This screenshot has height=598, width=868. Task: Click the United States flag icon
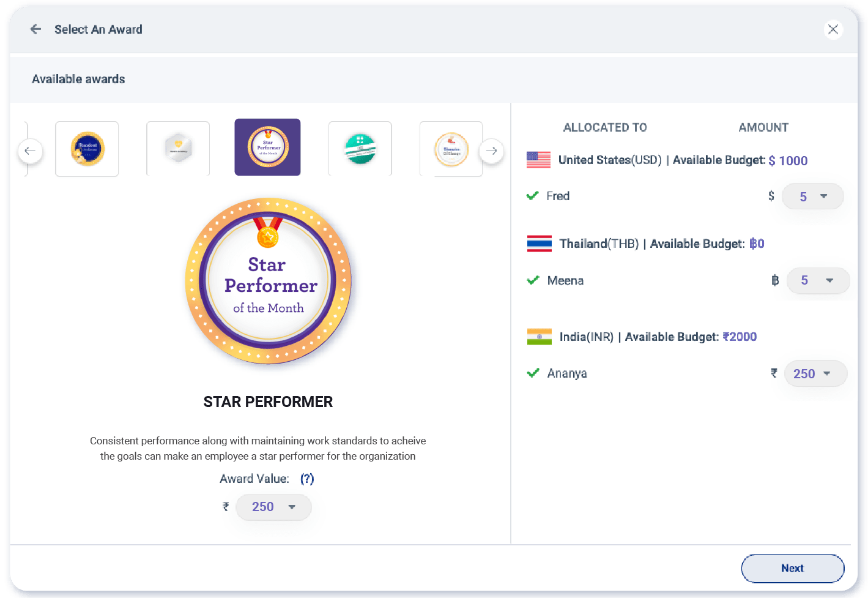point(539,160)
